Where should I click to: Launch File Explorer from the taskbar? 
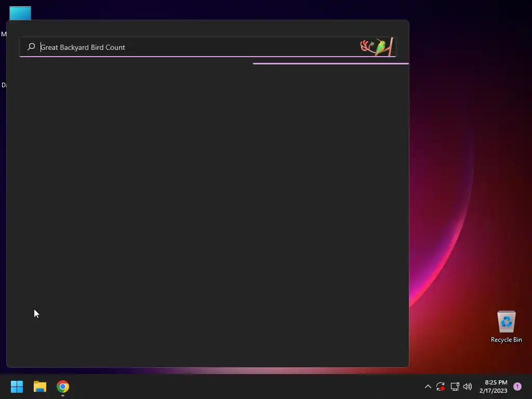coord(39,387)
